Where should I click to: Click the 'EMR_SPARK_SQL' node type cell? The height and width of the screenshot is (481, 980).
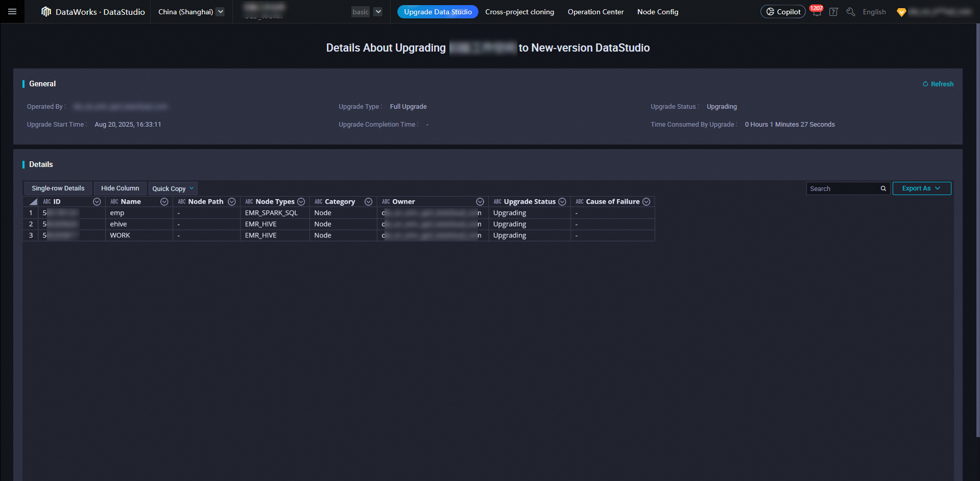click(275, 213)
